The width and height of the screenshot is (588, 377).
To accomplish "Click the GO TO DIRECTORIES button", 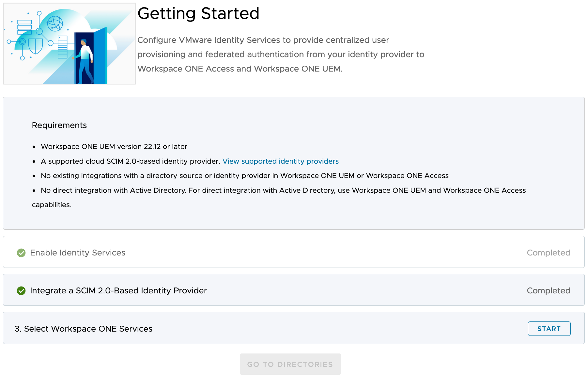I will [x=290, y=364].
